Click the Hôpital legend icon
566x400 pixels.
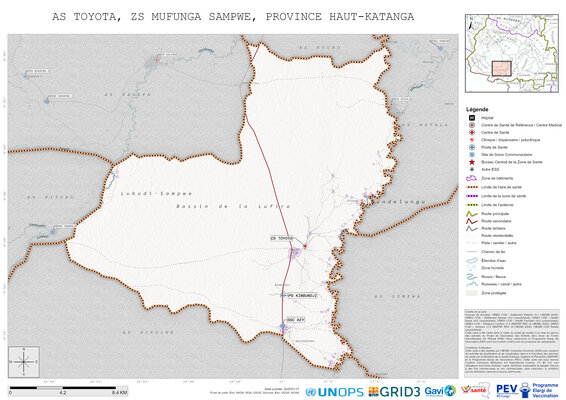[x=471, y=118]
